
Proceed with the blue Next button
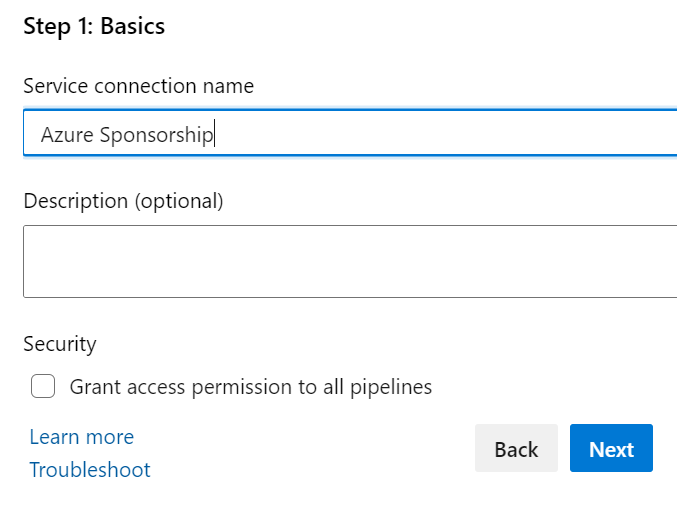point(611,448)
